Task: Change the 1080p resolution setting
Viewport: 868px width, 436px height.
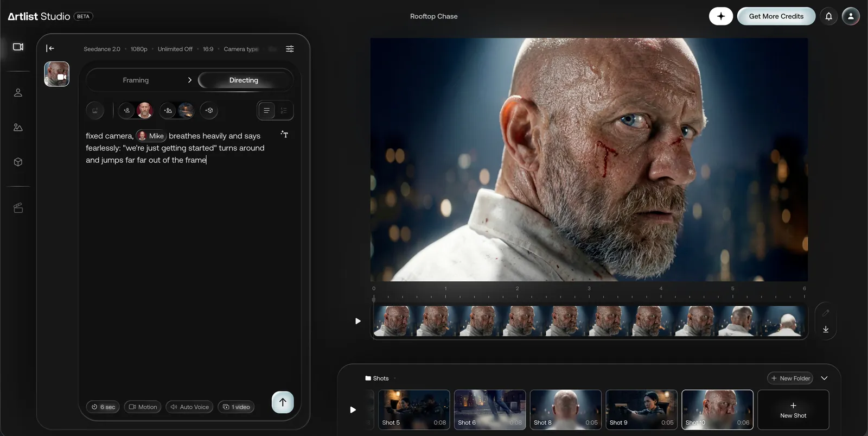Action: point(139,49)
